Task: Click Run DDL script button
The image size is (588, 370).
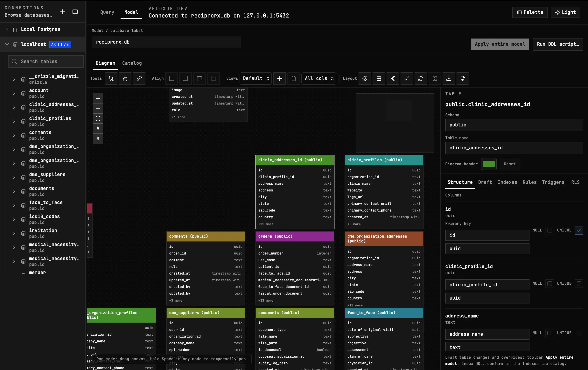Action: click(x=558, y=44)
